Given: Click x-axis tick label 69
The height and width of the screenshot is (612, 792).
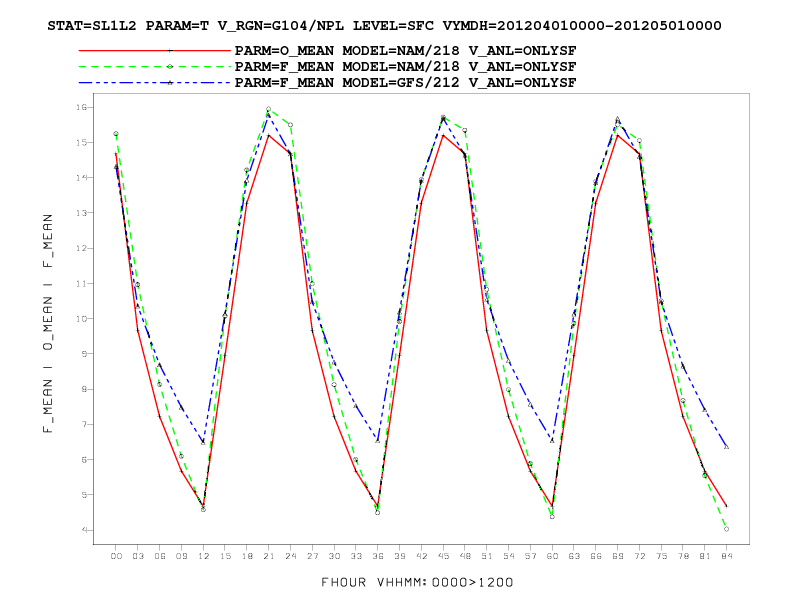Looking at the screenshot, I should [x=617, y=556].
